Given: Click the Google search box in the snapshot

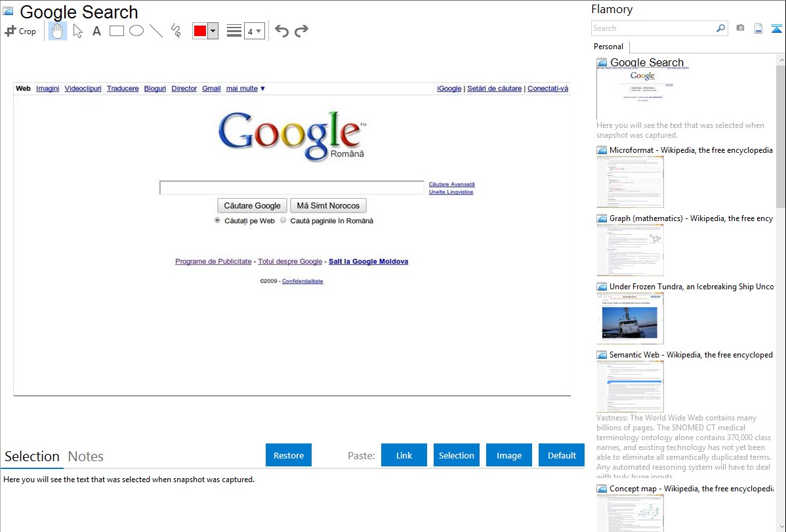Looking at the screenshot, I should 292,188.
